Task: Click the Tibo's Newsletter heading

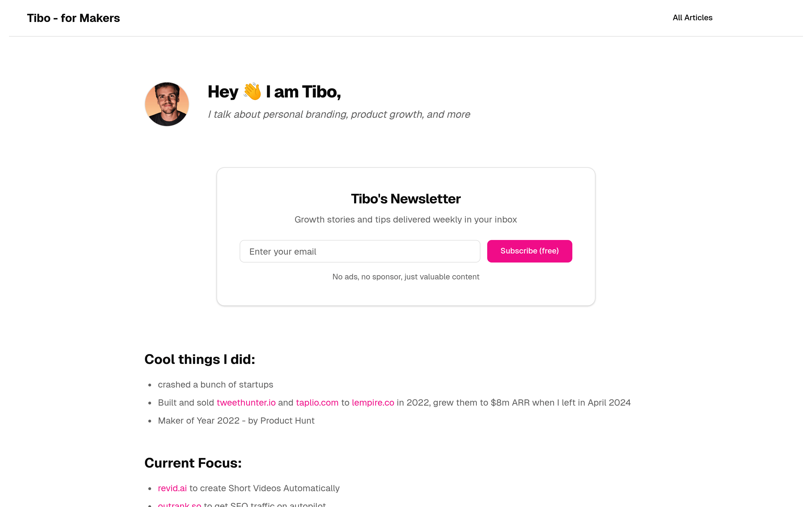Action: click(406, 199)
